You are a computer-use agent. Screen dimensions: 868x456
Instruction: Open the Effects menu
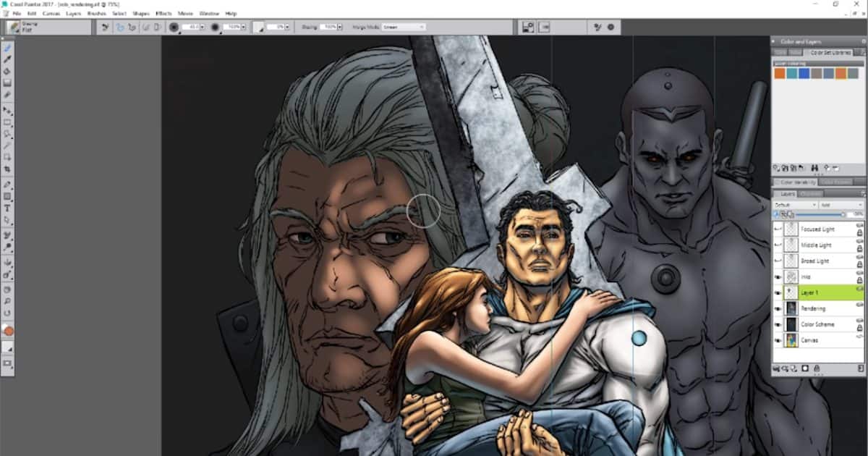pos(163,13)
